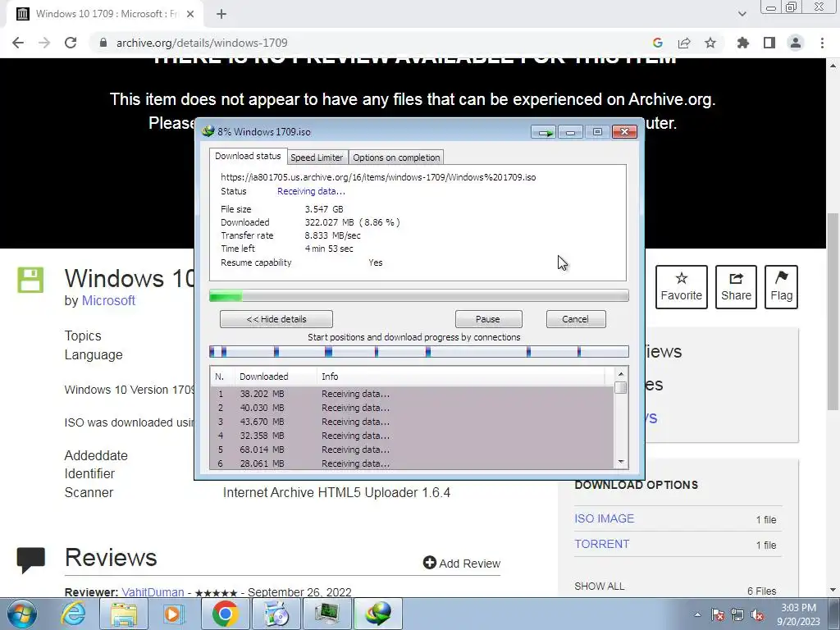Click the Chrome forward arrow
This screenshot has width=840, height=630.
[44, 43]
